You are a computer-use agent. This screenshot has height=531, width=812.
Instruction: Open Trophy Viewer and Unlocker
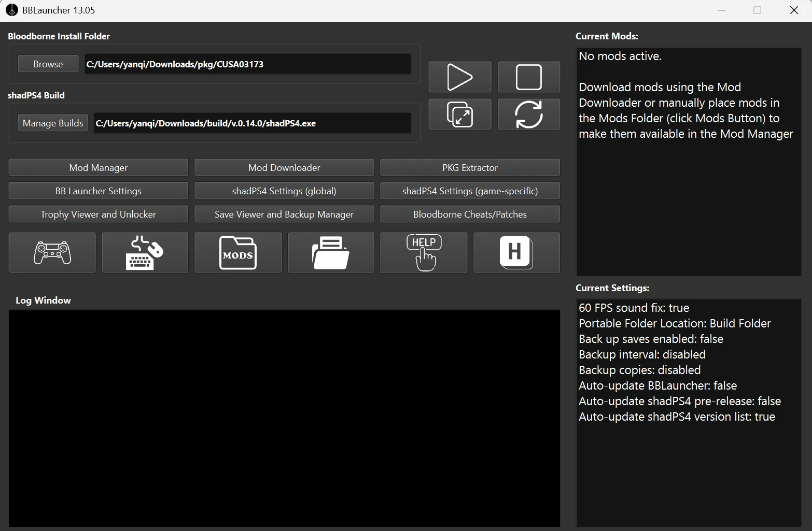[99, 214]
